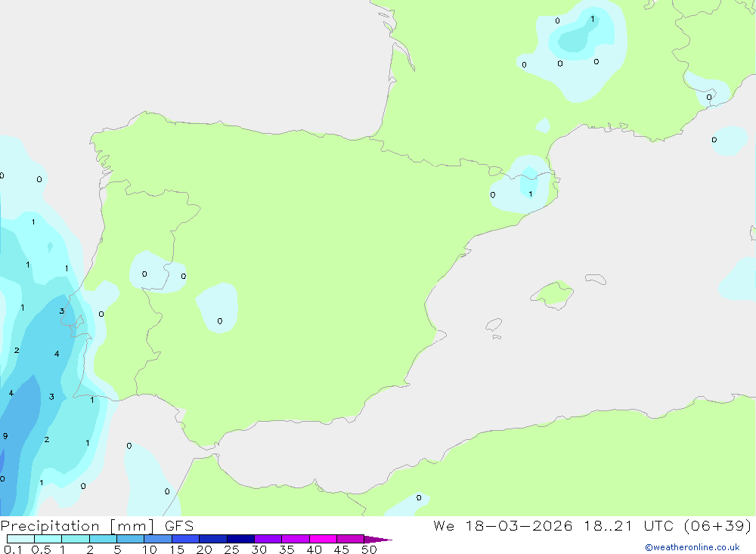Screen dimensions: 756x554
Task: Pick the 15–20 mm legend color swatch
Action: coord(185,539)
